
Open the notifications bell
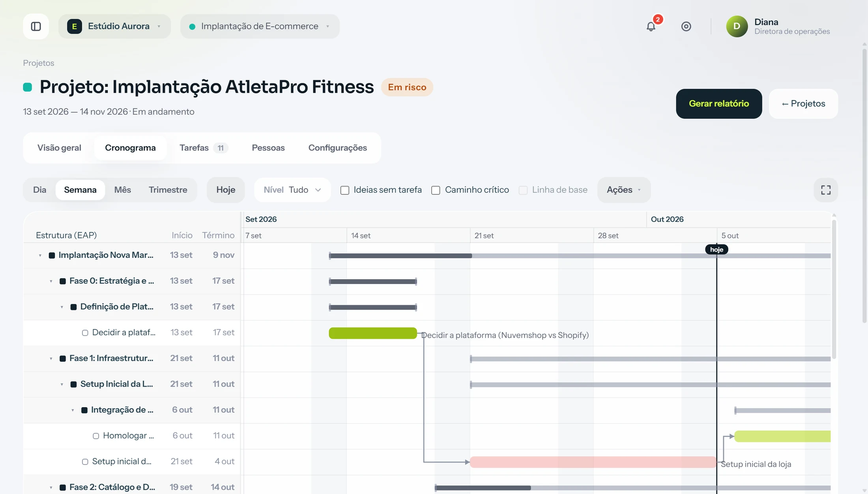(x=651, y=26)
